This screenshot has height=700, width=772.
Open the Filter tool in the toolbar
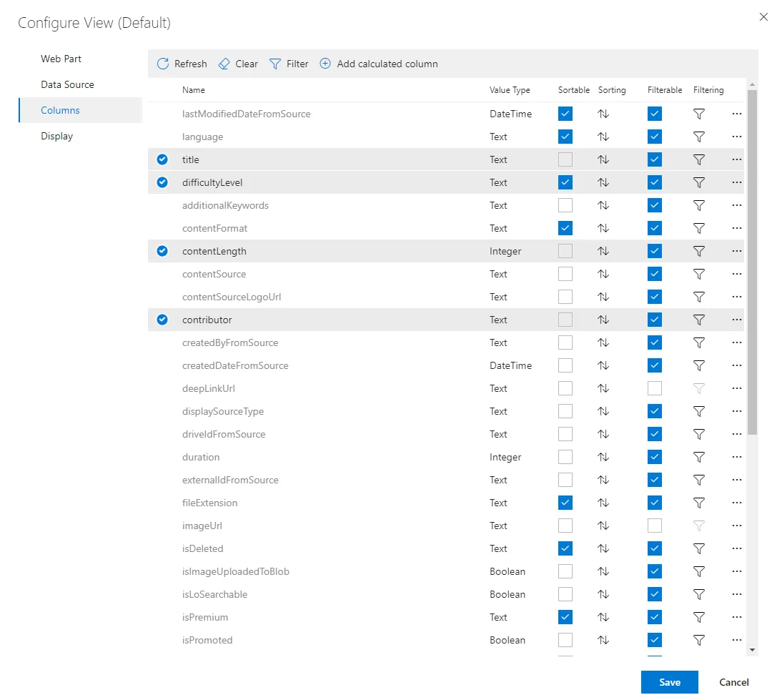point(289,64)
